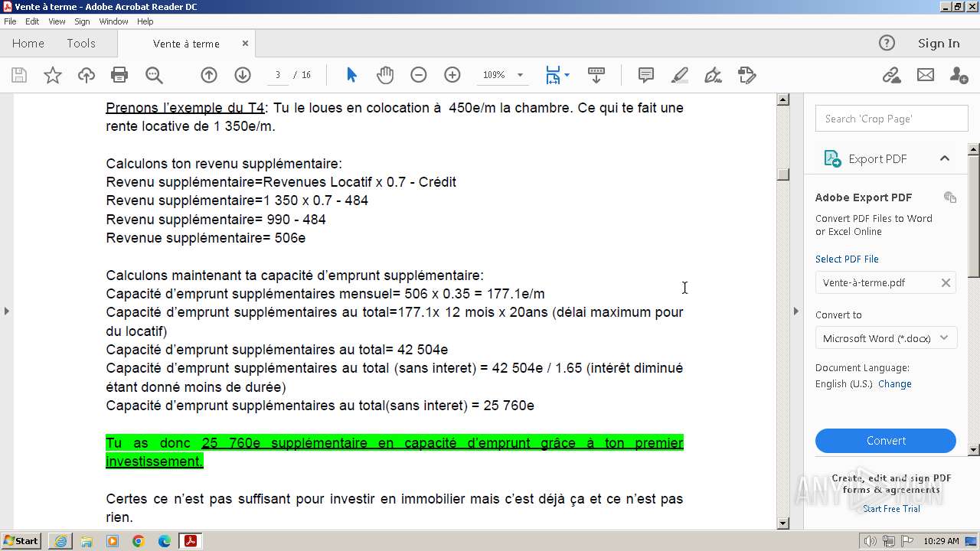Screen dimensions: 980x551
Task: Collapse the right tools pane arrow
Action: (x=796, y=311)
